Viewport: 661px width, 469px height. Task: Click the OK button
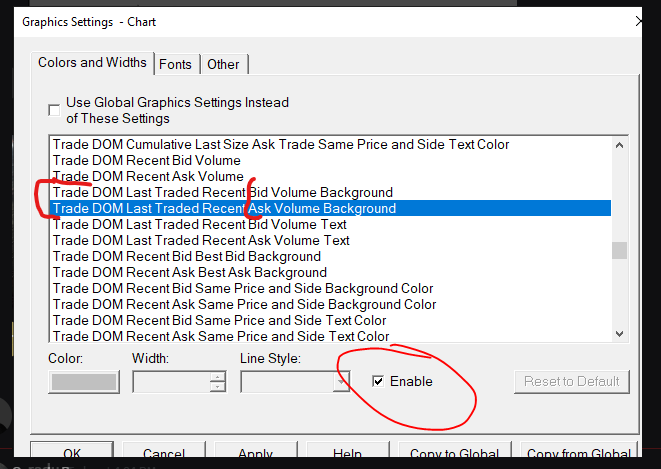71,455
